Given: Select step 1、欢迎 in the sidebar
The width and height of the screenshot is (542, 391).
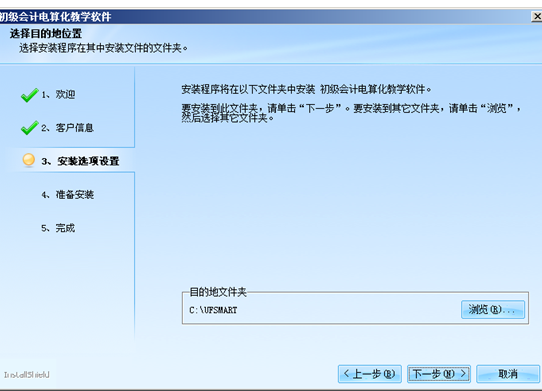Looking at the screenshot, I should (x=58, y=94).
